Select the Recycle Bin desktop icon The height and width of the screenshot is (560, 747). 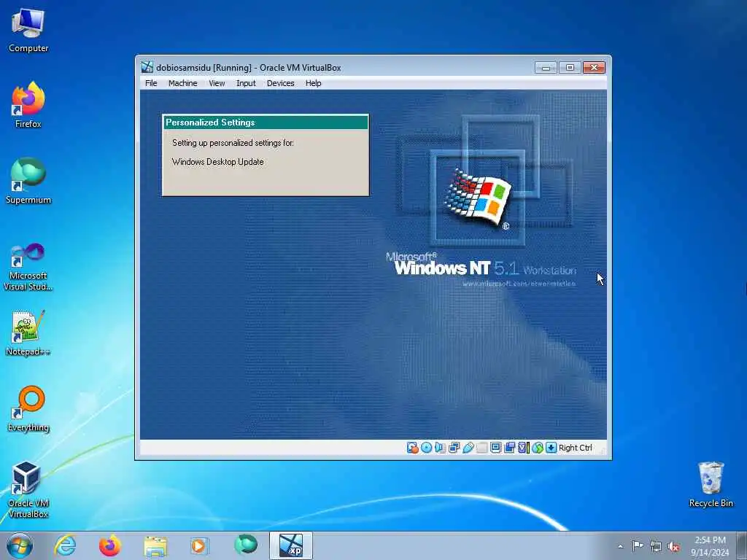[x=711, y=484]
